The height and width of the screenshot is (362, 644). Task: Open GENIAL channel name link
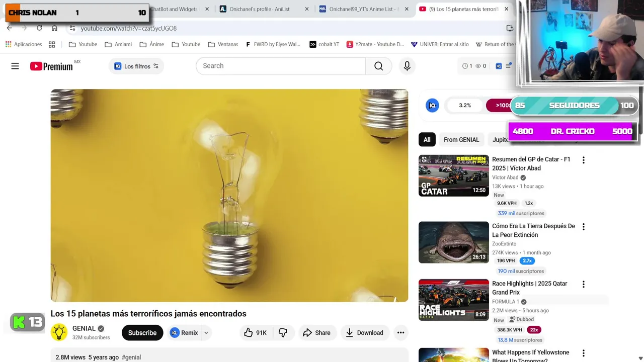click(x=84, y=328)
